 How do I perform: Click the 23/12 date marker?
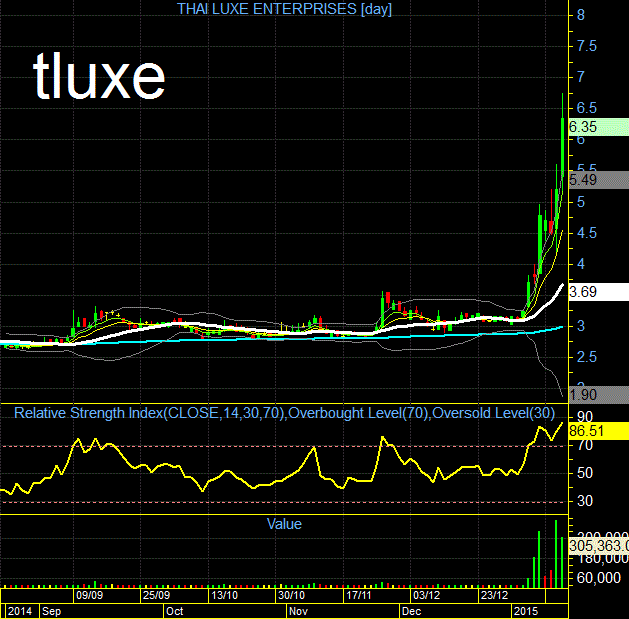(x=494, y=595)
